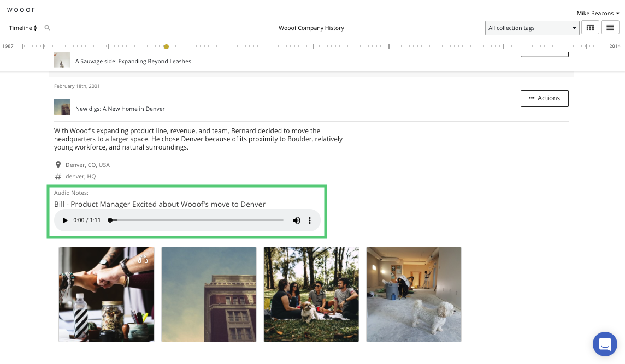
Task: Switch to grid view icon
Action: coord(591,28)
